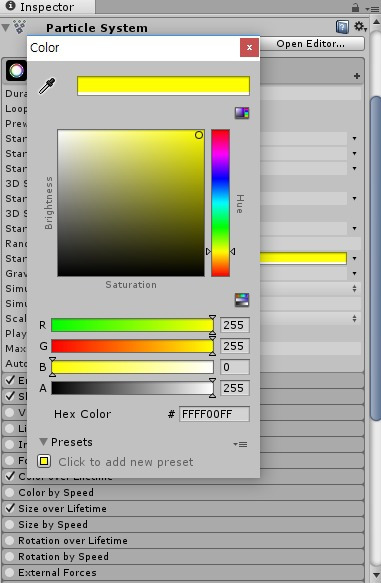Open the Gravity Modifier mode dropdown arrow
Screen dimensions: 381x583
355,273
